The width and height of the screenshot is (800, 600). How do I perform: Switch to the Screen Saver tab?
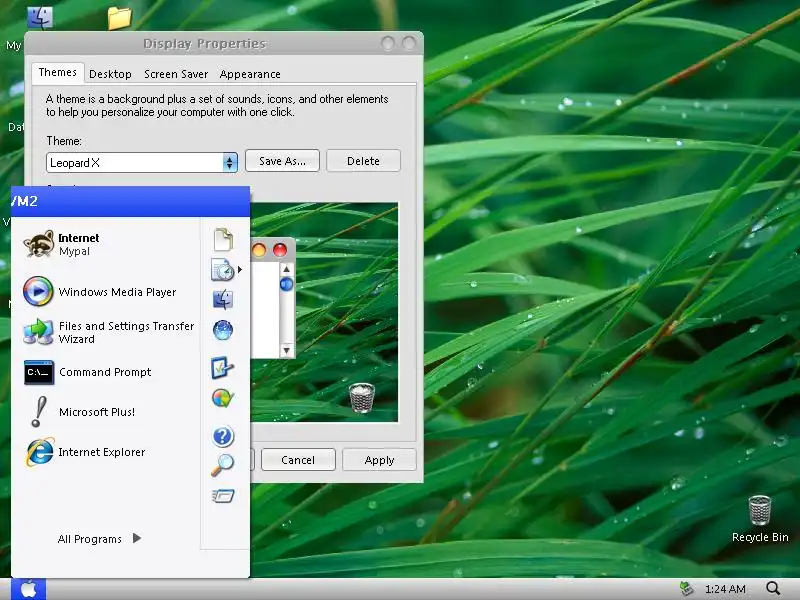pyautogui.click(x=176, y=74)
